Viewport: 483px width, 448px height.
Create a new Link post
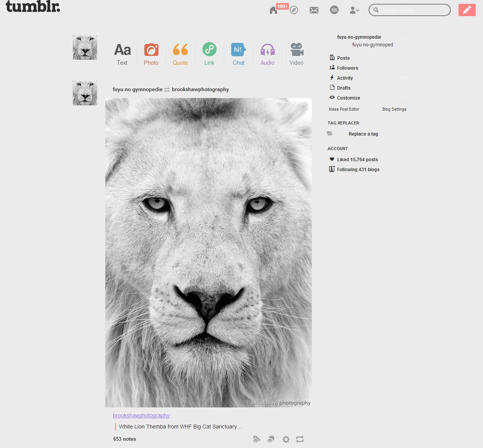(x=209, y=54)
